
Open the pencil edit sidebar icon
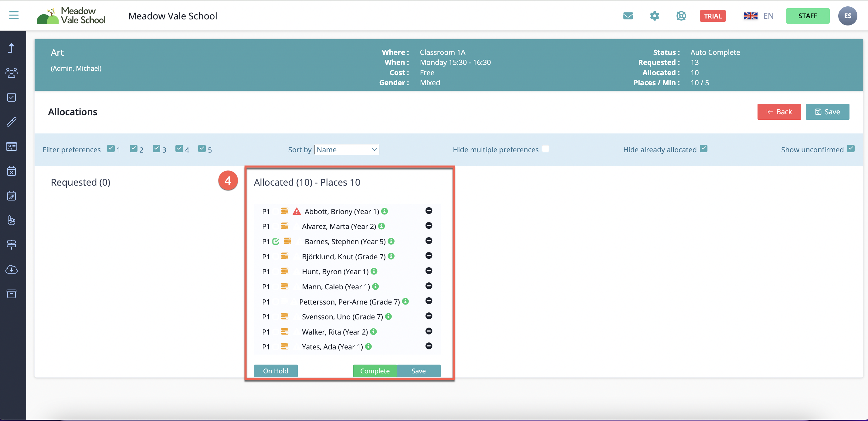[x=12, y=122]
